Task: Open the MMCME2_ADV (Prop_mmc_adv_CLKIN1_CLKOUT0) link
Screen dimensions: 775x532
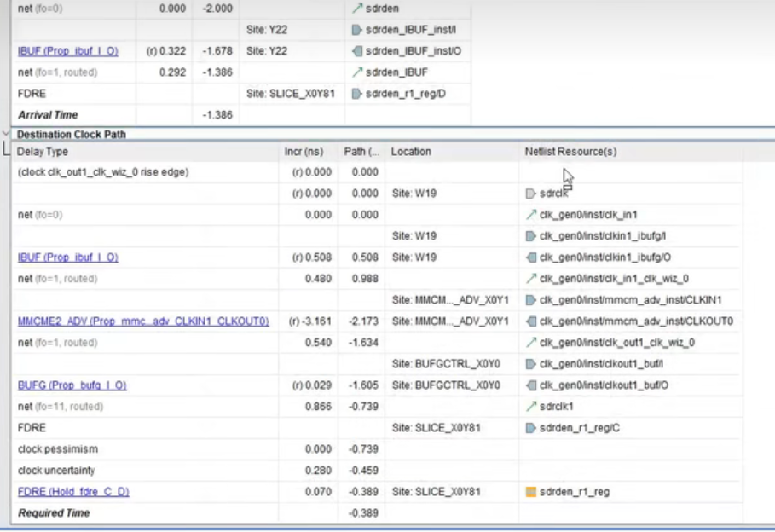Action: pos(143,321)
